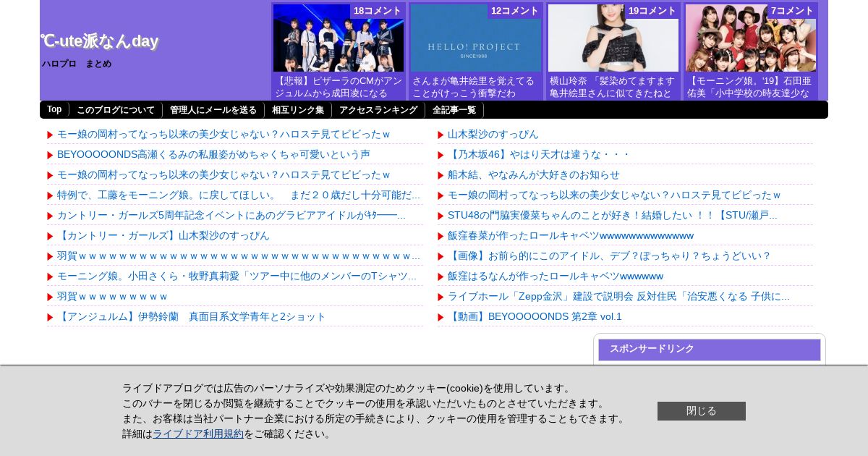Click the ハロプロ まとめ subtitle text
Viewport: 868px width, 456px height.
[77, 64]
